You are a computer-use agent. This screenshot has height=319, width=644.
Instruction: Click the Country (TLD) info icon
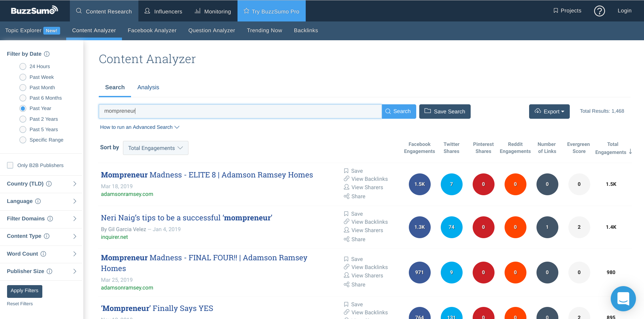49,184
